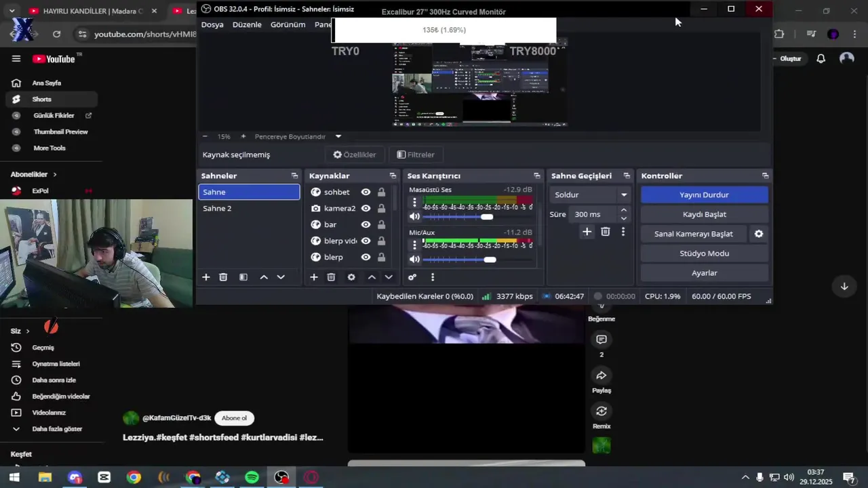Start recording with Kaydı Başlat
The width and height of the screenshot is (868, 488).
tap(705, 214)
